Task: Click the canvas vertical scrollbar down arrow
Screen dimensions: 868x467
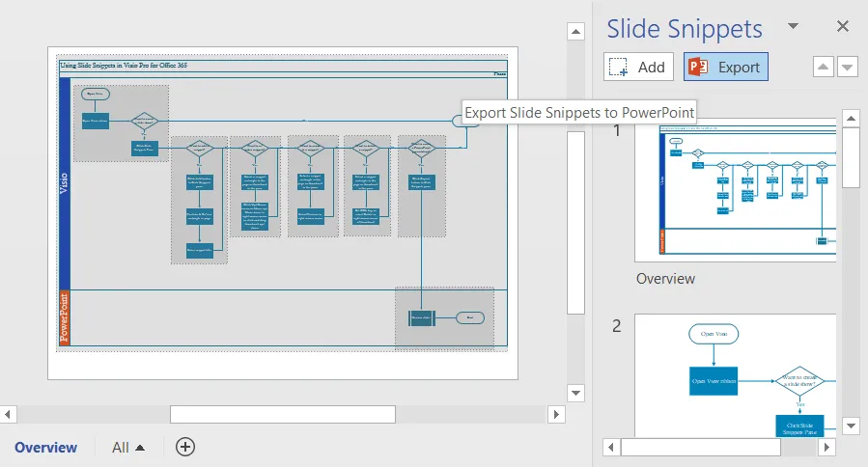Action: coord(575,393)
